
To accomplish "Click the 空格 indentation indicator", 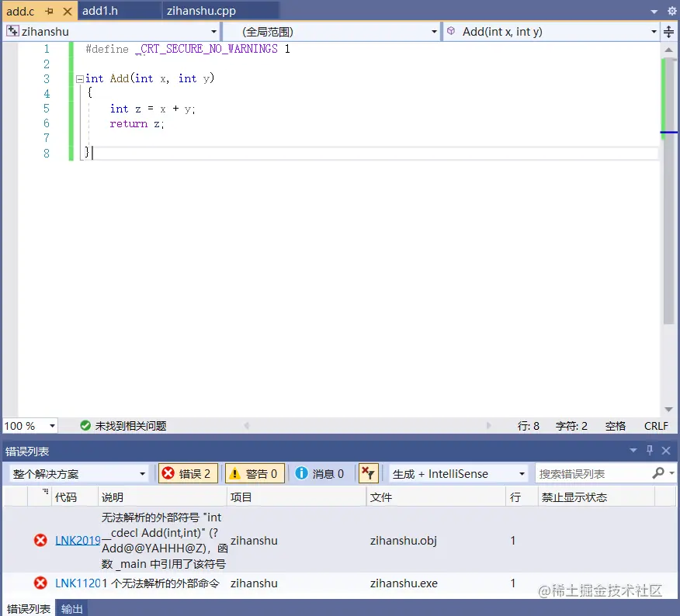I will point(616,426).
